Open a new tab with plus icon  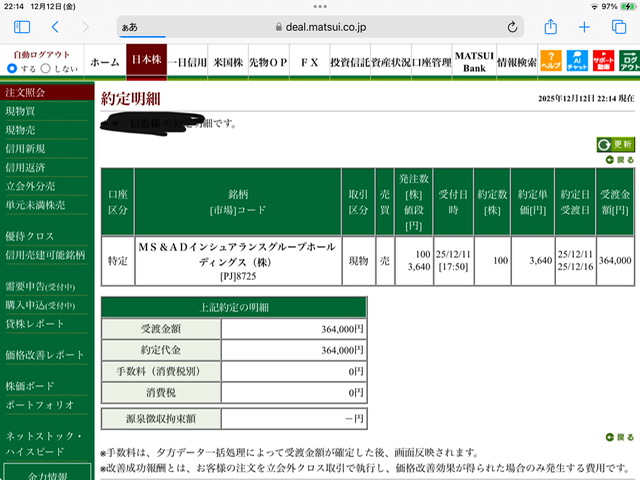[x=584, y=27]
